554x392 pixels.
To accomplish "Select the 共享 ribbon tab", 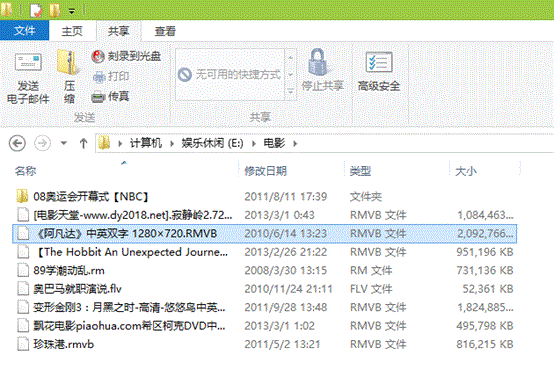I will tap(118, 31).
